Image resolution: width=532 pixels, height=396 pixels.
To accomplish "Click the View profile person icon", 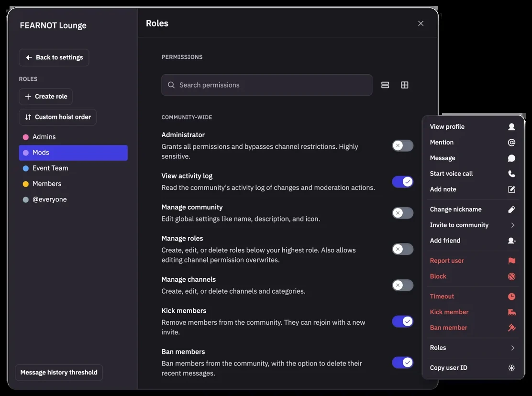I will click(511, 127).
